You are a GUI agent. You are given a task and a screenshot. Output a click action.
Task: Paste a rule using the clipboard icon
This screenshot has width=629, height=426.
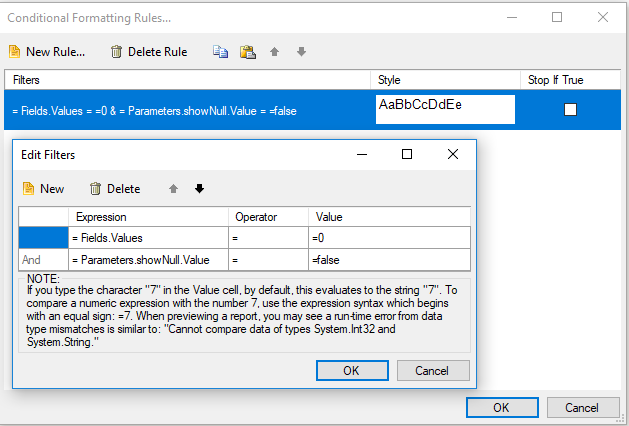click(247, 52)
